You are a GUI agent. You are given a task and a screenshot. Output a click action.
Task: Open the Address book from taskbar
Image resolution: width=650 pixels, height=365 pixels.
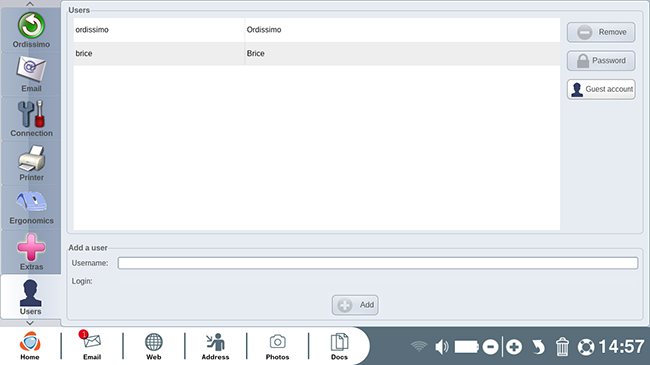[215, 346]
